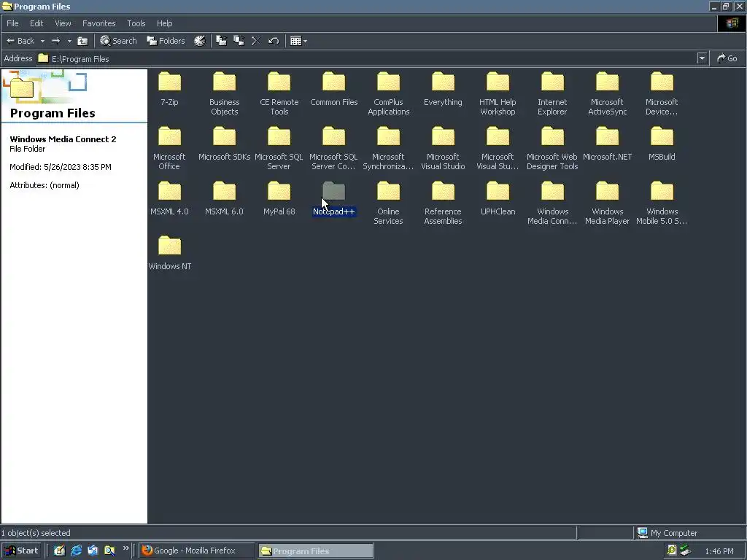This screenshot has height=560, width=747.
Task: Switch to Google - Mozilla Firefox taskbar button
Action: 197,551
